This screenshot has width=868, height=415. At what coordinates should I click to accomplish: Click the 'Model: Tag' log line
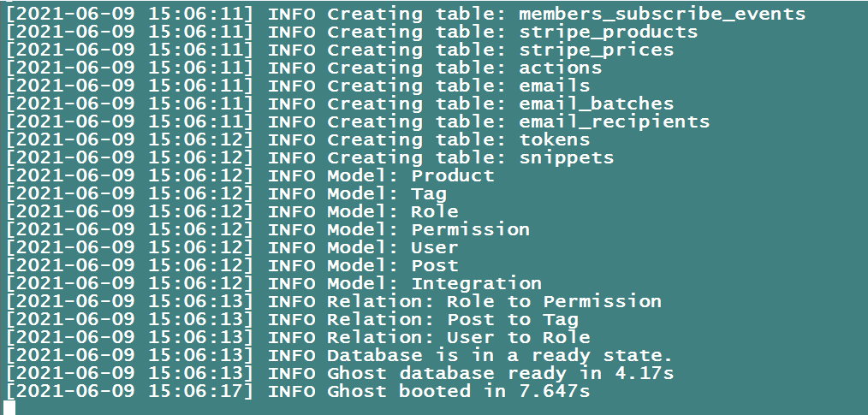point(387,193)
